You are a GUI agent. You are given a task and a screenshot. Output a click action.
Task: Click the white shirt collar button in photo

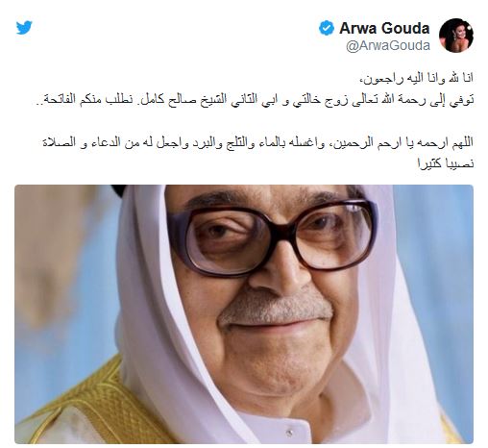[289, 433]
